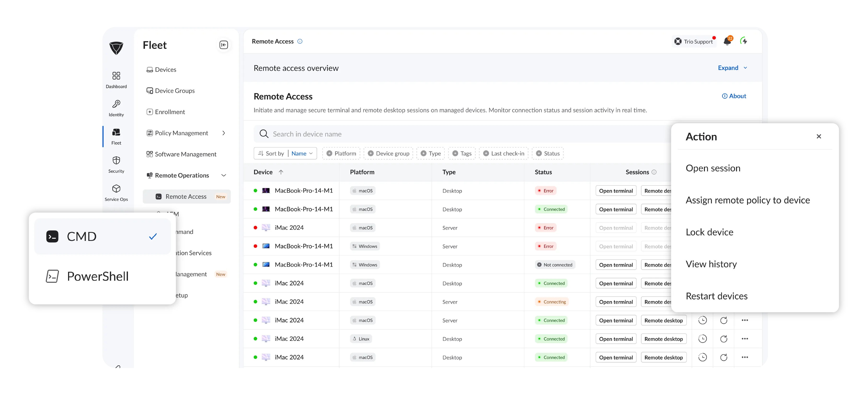Open terminal for first MacBook-Pro-14-M1 Error row
This screenshot has width=868, height=395.
pos(616,191)
